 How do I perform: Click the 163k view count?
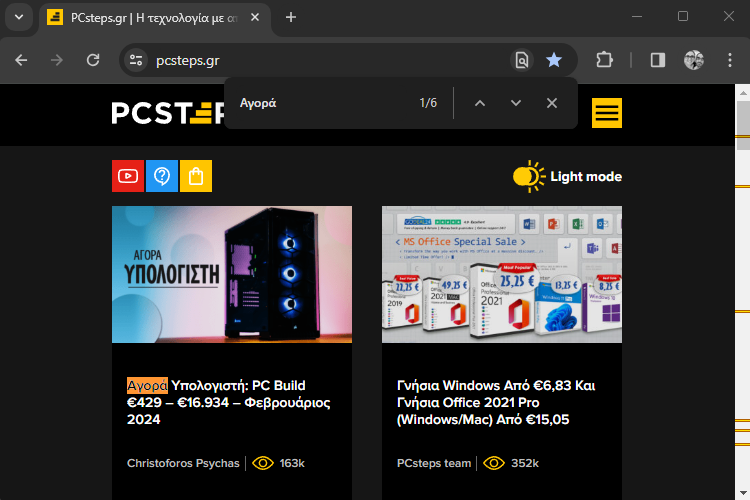(x=292, y=463)
